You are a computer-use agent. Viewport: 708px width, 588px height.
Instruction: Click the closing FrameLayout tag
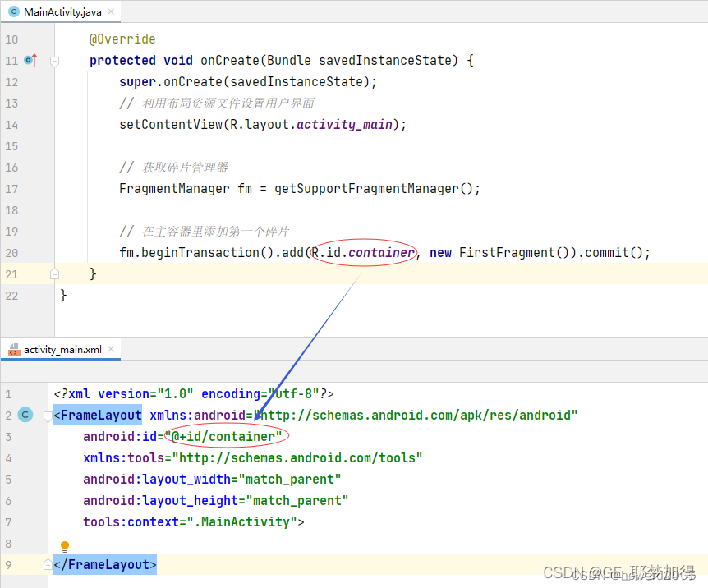(x=105, y=564)
